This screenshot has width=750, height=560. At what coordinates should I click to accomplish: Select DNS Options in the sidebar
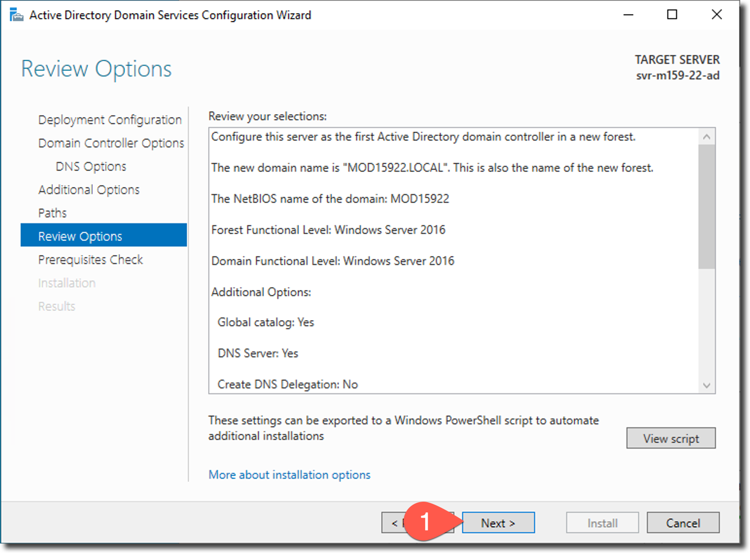click(91, 166)
